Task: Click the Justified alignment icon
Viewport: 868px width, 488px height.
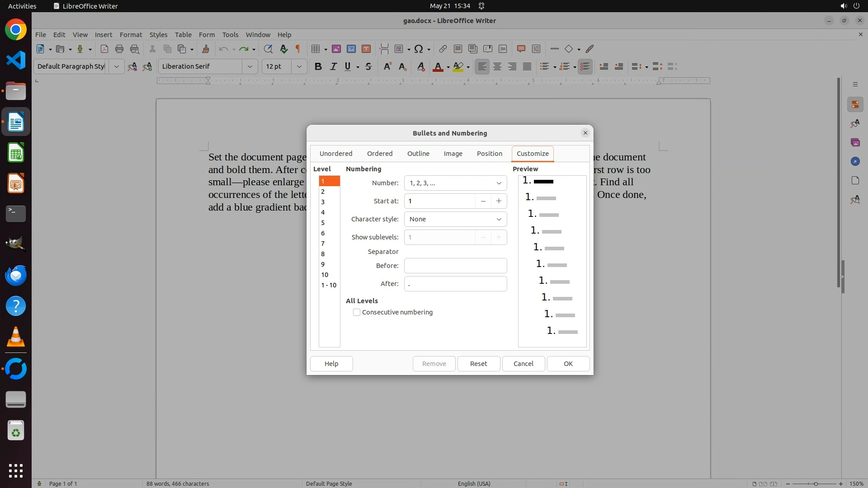Action: pyautogui.click(x=527, y=66)
